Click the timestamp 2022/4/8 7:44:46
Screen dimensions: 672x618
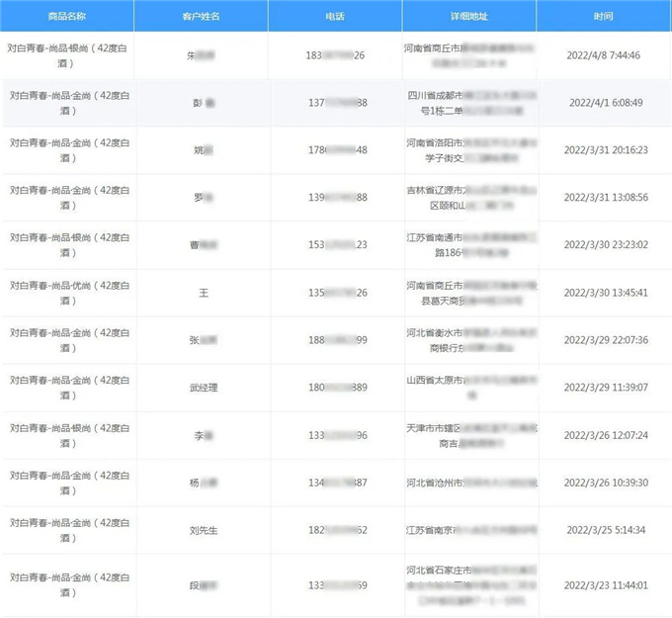tap(604, 54)
